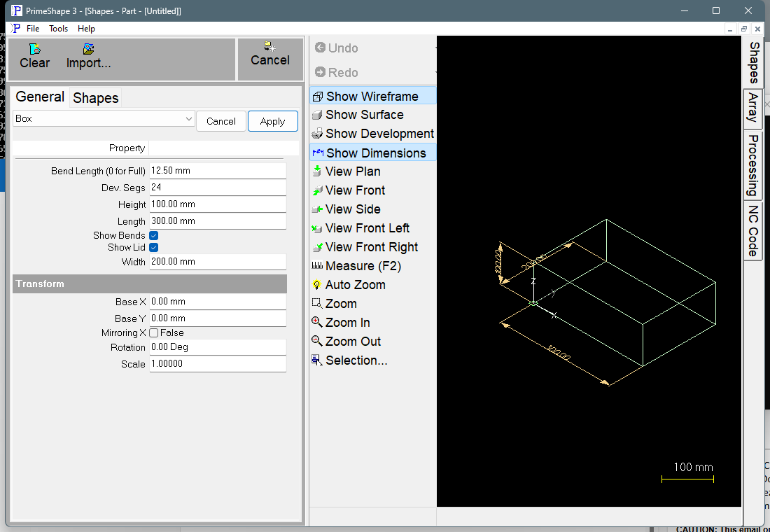Click the Redo arrow icon
The width and height of the screenshot is (770, 532).
[x=320, y=72]
